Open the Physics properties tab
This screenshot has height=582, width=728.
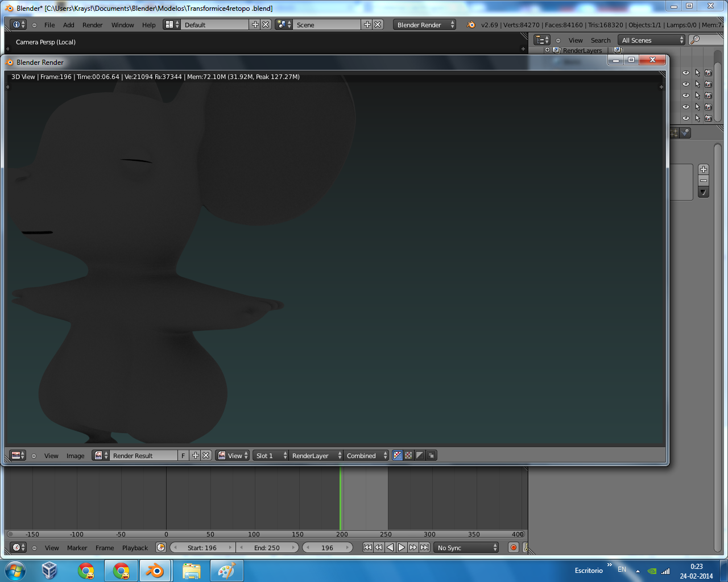coord(685,132)
